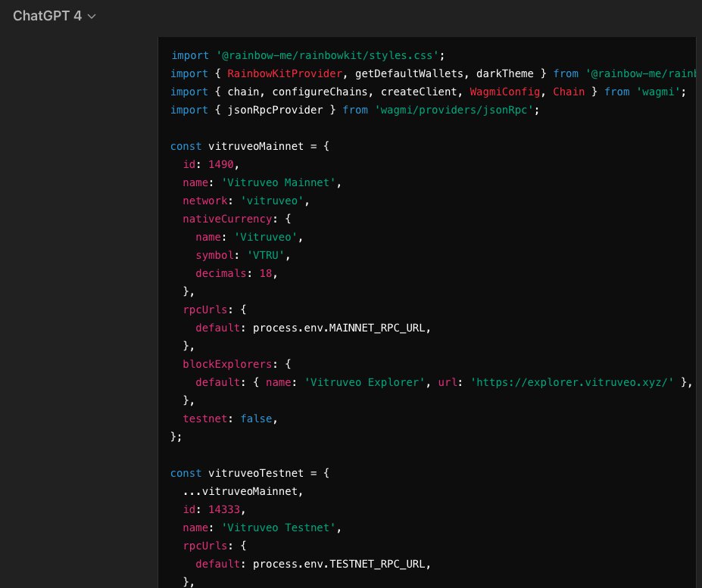Click the chain id value 1490
The width and height of the screenshot is (702, 588).
tap(220, 164)
